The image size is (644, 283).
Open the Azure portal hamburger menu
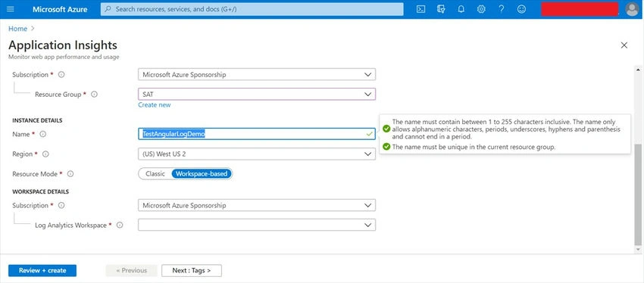point(11,9)
